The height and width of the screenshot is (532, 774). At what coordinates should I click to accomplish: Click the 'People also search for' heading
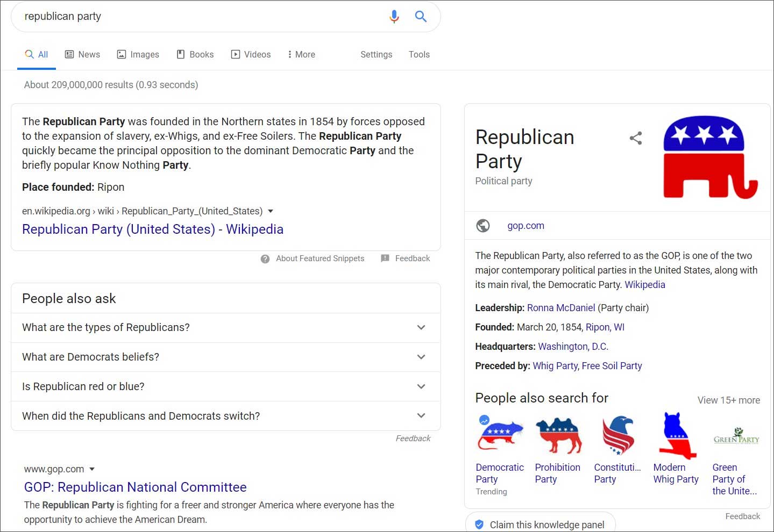coord(542,398)
